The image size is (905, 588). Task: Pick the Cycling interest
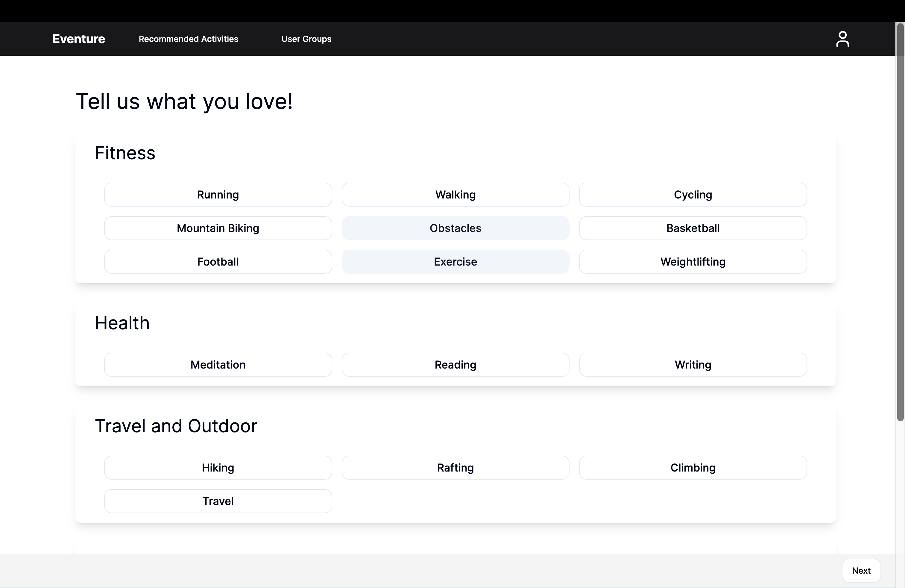coord(693,195)
